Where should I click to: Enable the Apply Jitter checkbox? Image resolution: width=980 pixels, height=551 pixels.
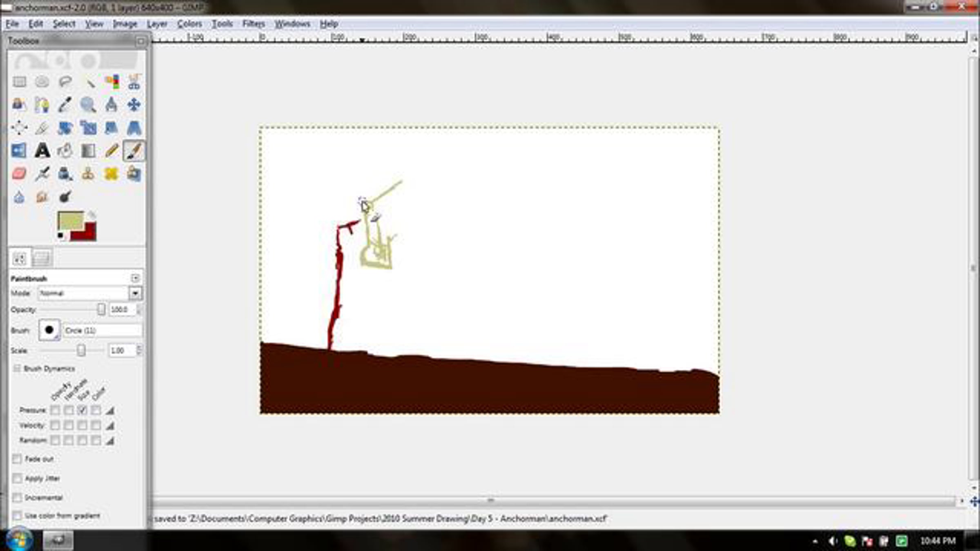[17, 478]
